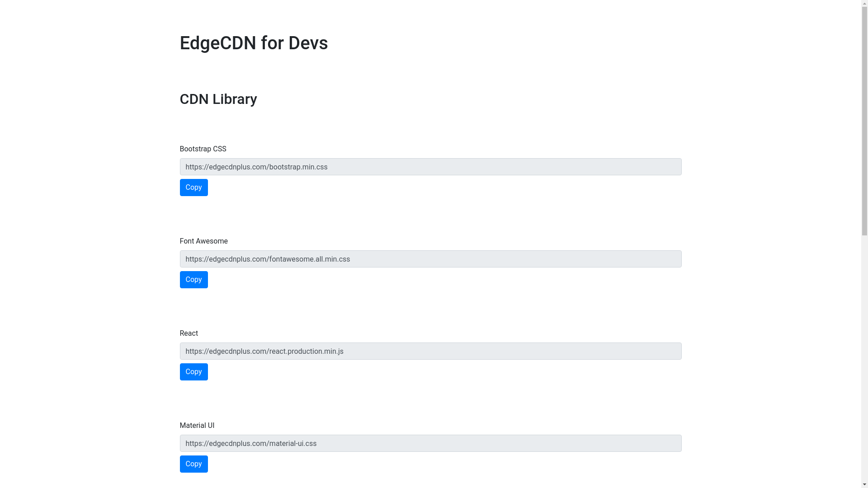The height and width of the screenshot is (488, 868).
Task: Click the EdgeCDN for Devs heading
Action: (254, 43)
